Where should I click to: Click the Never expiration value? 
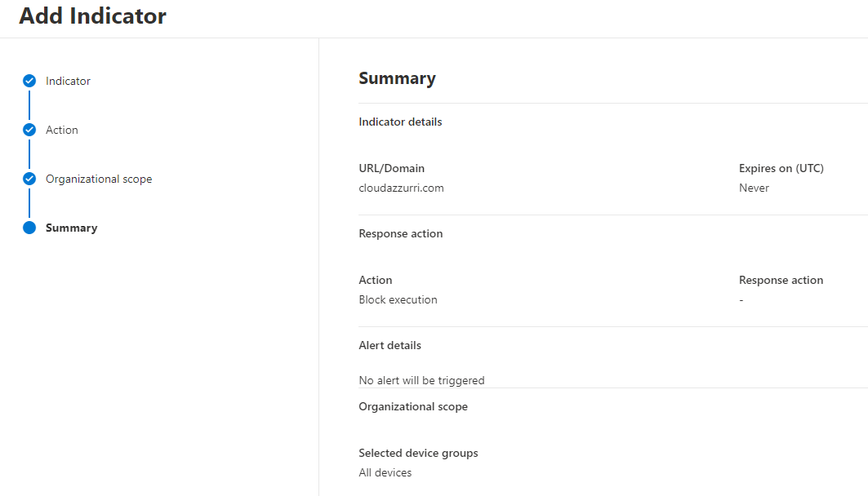click(754, 188)
